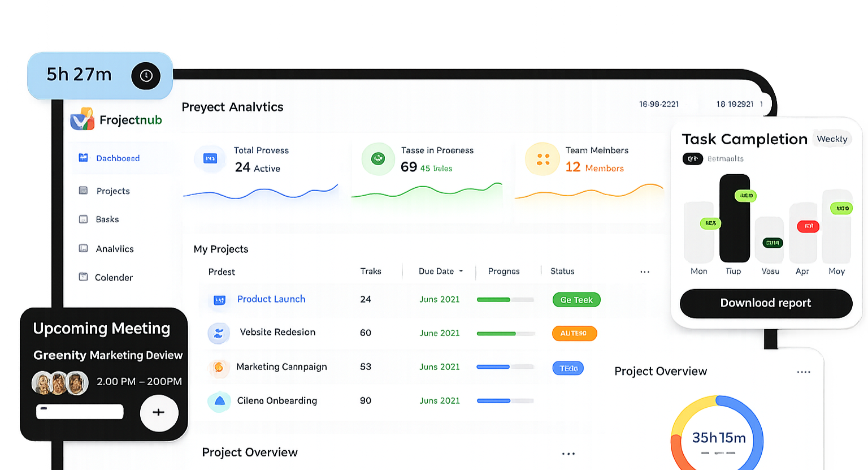Click the green badge on the Mon bar
Screen dimensions: 868x470
coord(710,223)
